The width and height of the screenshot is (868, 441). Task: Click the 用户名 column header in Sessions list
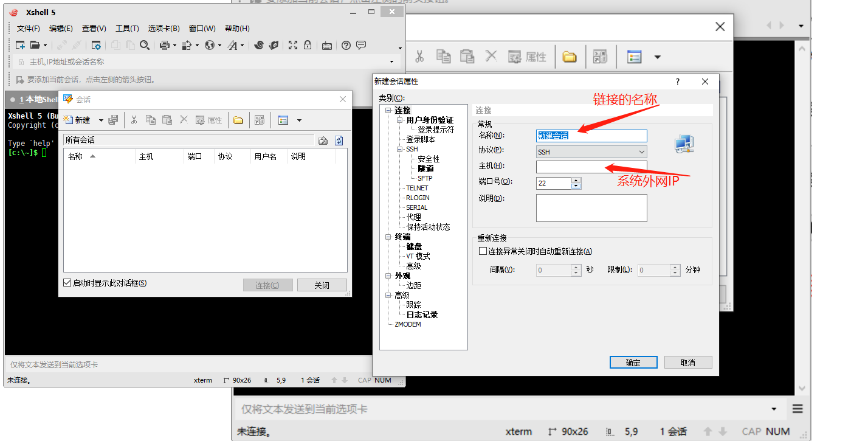[x=268, y=156]
